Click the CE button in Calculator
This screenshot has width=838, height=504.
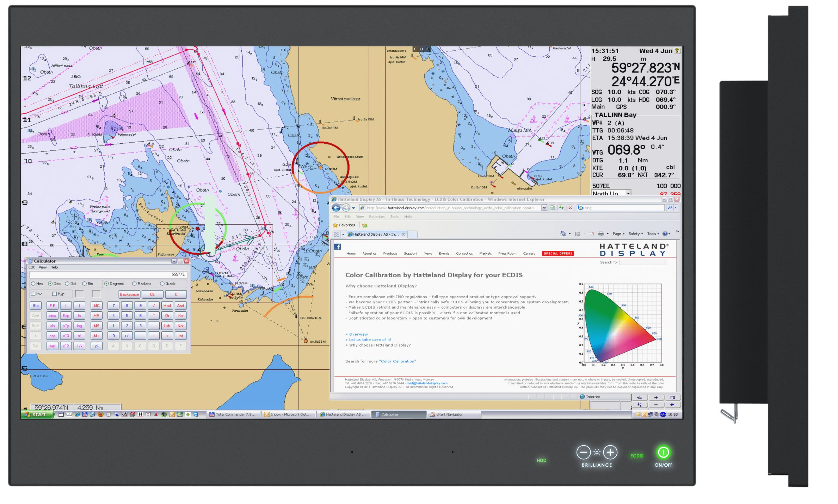click(x=152, y=294)
